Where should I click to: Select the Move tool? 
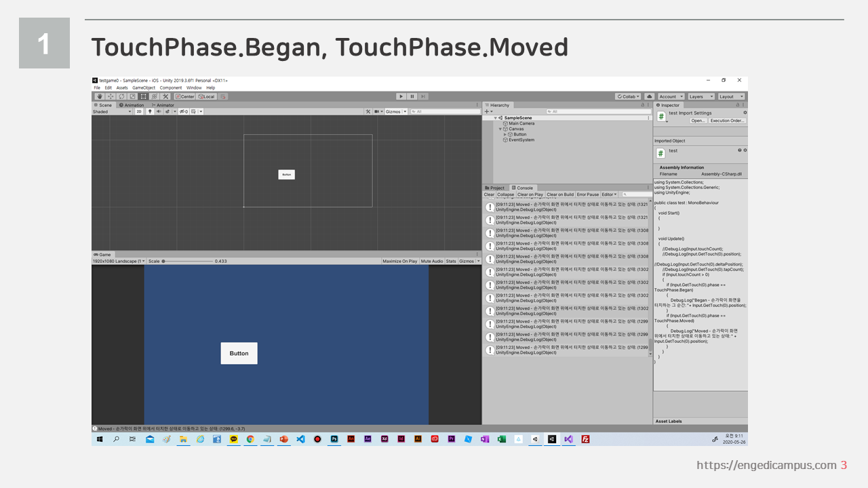[111, 97]
